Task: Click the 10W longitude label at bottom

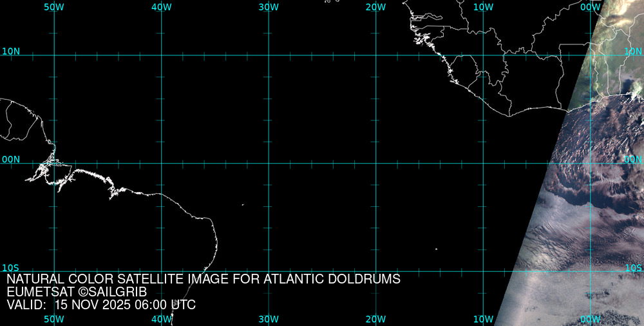Action: [x=483, y=319]
